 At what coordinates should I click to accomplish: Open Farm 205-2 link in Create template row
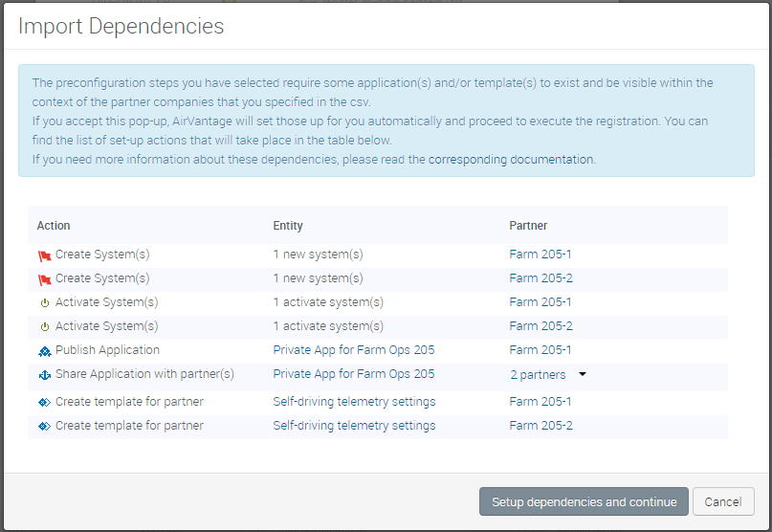pos(540,425)
